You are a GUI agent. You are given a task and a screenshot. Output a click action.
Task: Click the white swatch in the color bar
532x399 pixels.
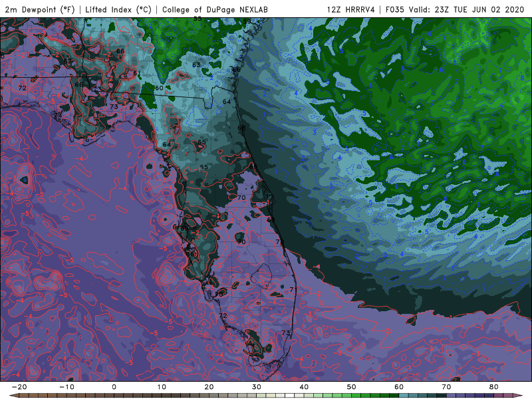tap(289, 395)
